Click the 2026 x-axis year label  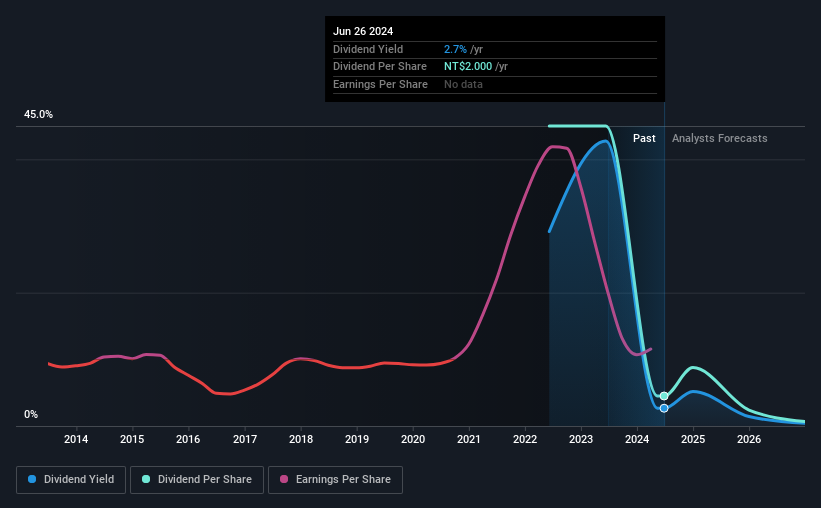click(x=749, y=439)
